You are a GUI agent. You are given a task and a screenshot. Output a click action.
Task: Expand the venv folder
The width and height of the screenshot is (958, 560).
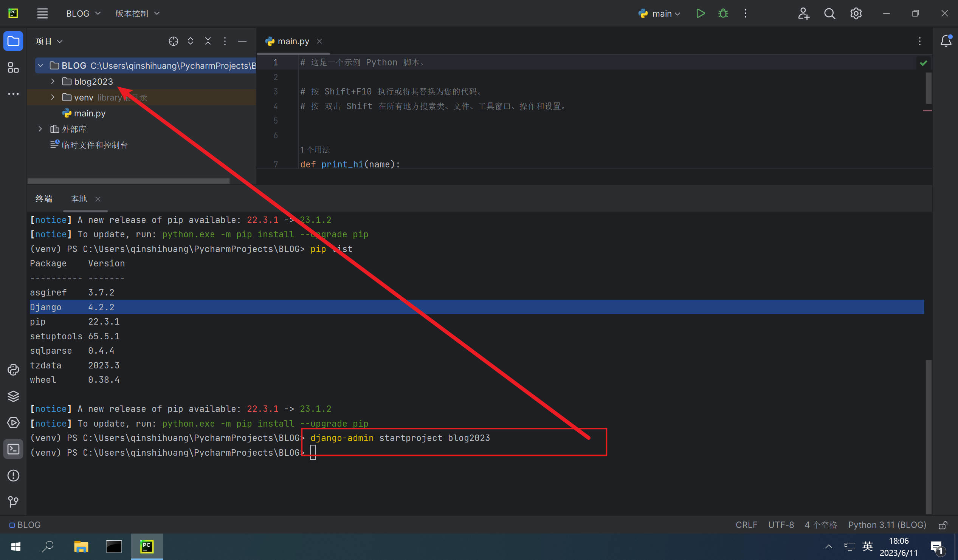point(53,97)
